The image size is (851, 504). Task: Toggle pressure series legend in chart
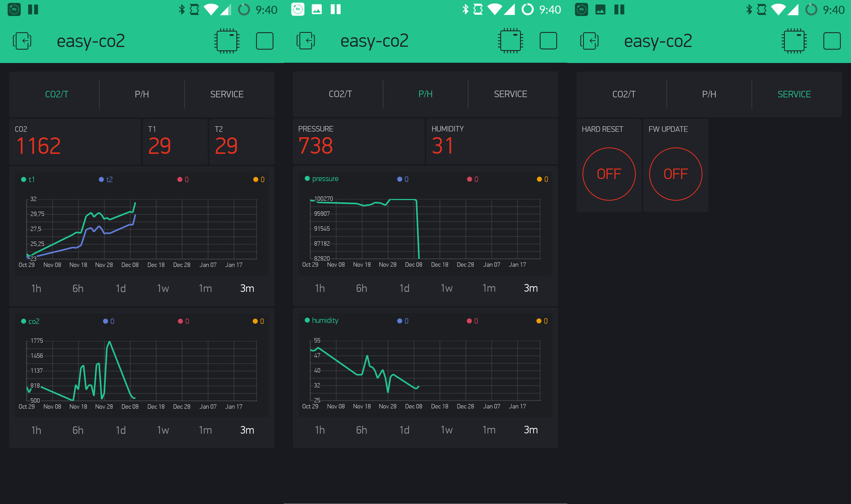click(321, 179)
